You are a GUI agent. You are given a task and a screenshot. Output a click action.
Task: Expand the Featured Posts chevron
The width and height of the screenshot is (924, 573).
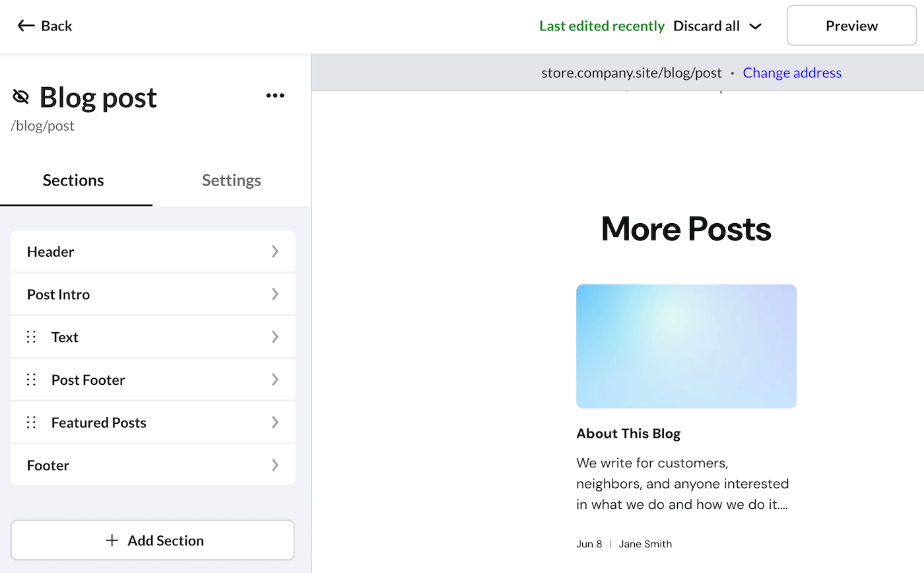pyautogui.click(x=275, y=422)
